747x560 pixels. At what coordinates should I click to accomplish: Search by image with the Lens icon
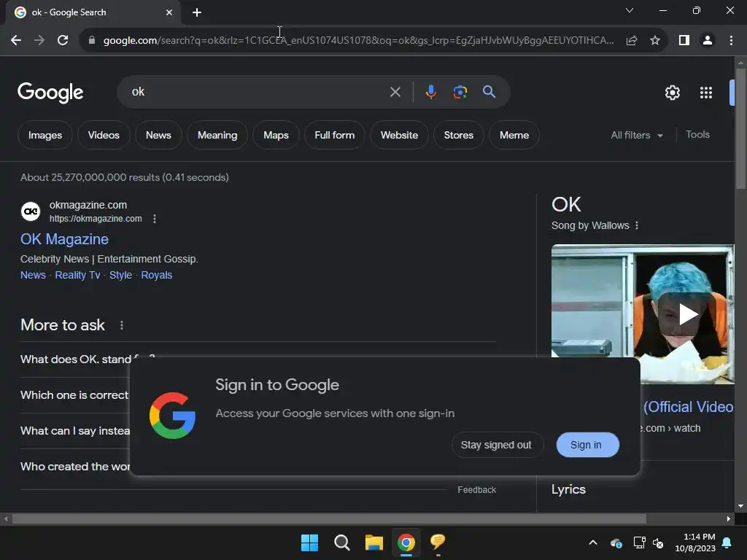(x=460, y=92)
